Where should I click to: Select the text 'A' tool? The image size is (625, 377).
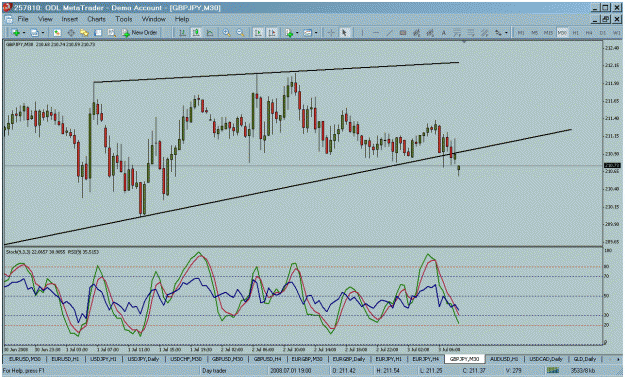[443, 33]
